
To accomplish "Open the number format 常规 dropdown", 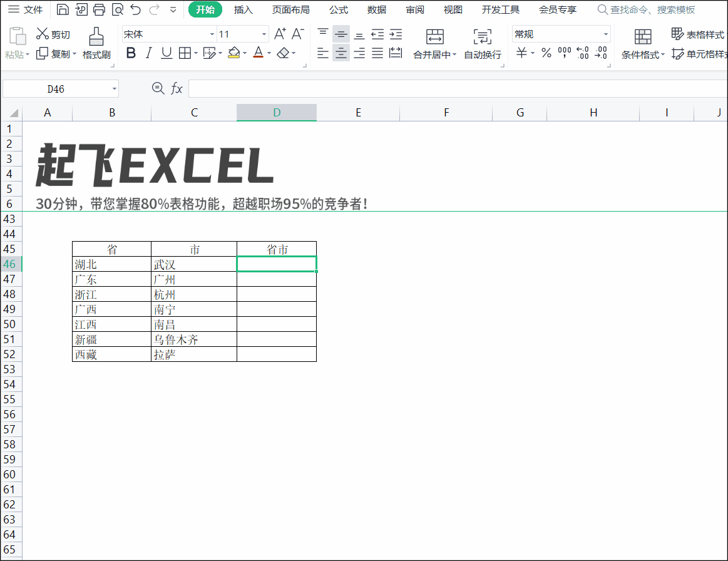I will (605, 34).
